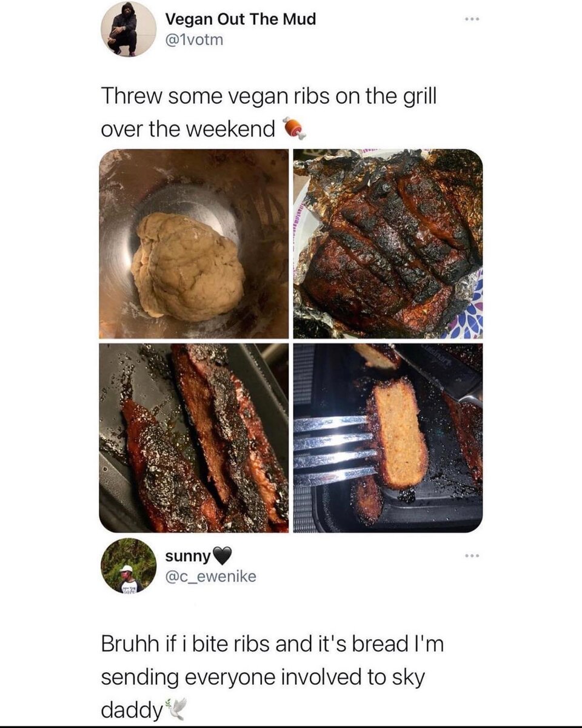
Task: Click 'over the weekend' text line
Action: [x=188, y=129]
